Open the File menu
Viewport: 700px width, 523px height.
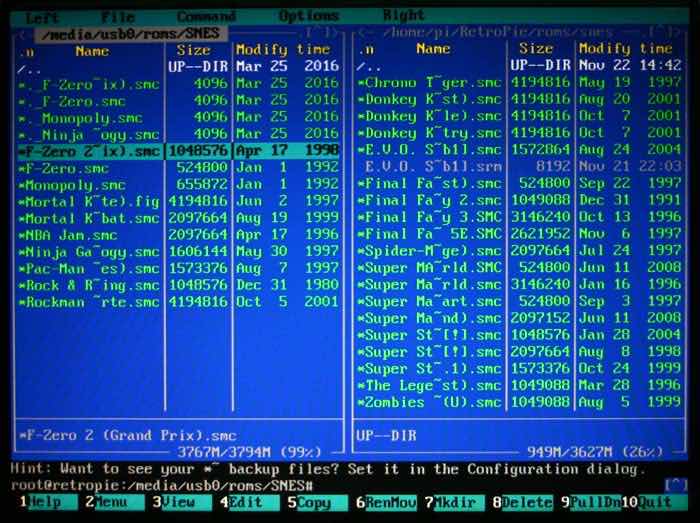118,17
